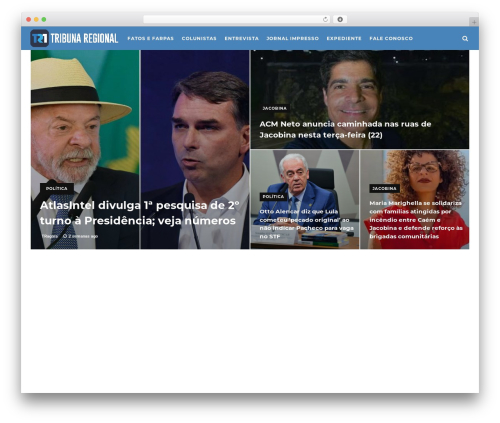500x423 pixels.
Task: Select Expediente in navigation bar
Action: point(344,38)
